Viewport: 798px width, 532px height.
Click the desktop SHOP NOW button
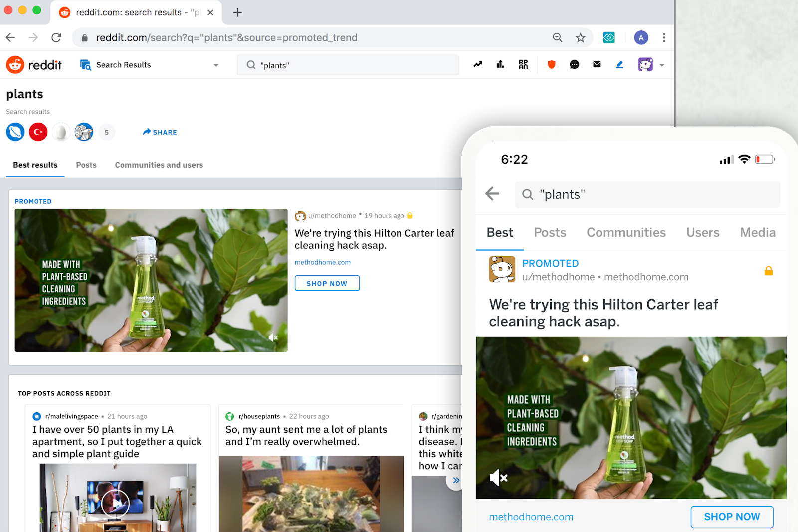(327, 283)
